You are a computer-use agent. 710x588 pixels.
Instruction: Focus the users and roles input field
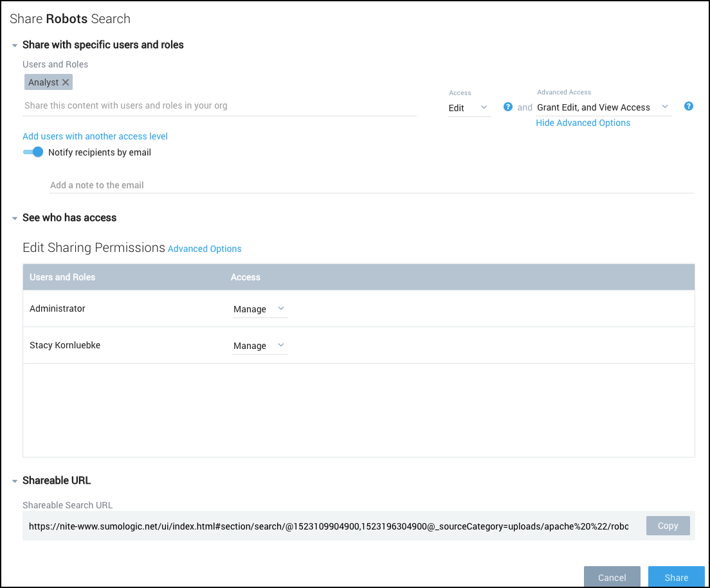219,105
